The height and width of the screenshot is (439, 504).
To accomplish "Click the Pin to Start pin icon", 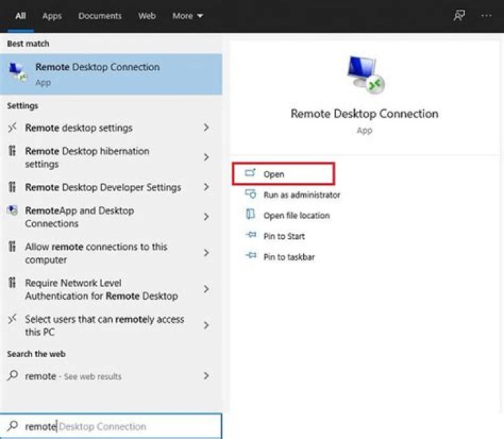I will click(x=251, y=235).
